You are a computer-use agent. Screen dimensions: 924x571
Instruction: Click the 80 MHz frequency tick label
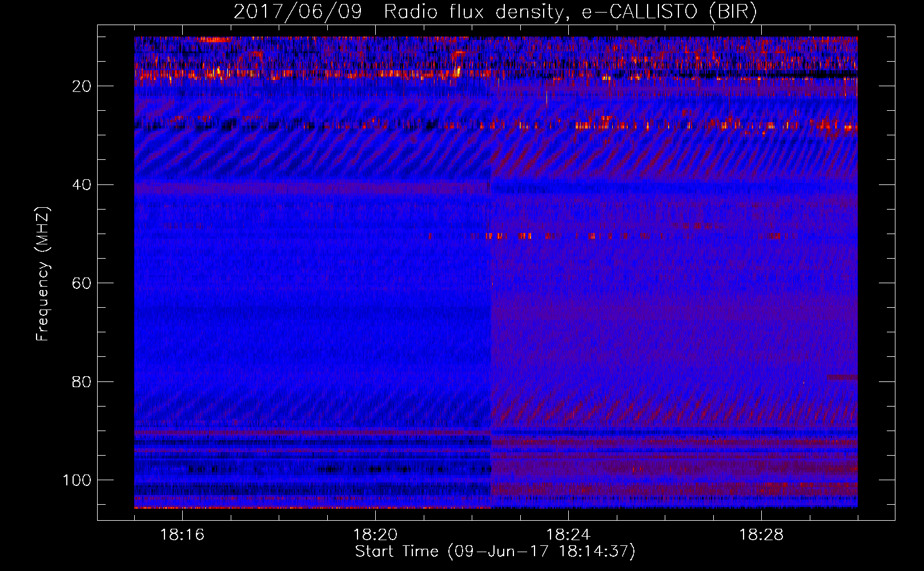82,381
